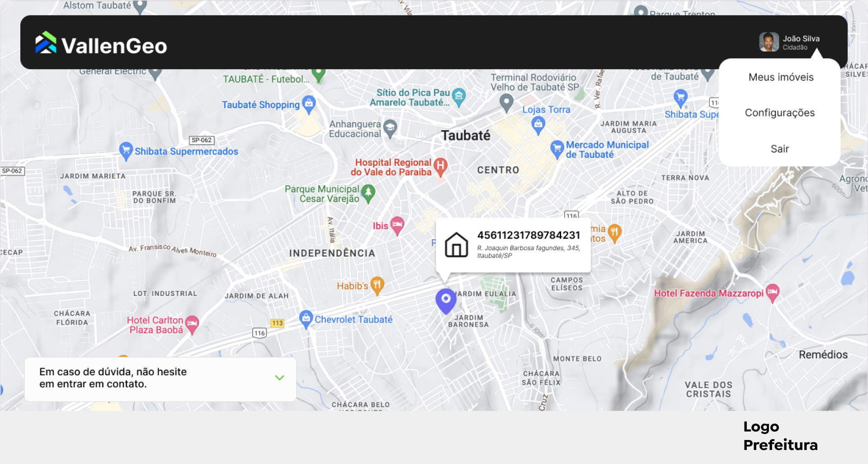The image size is (868, 464).
Task: Click the property card with ID 45611231789784231
Action: (x=513, y=244)
